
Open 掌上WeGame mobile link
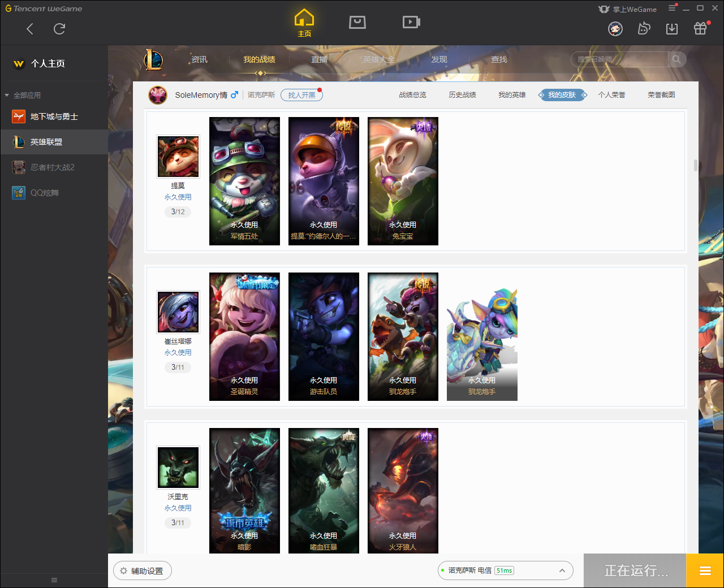pos(628,9)
